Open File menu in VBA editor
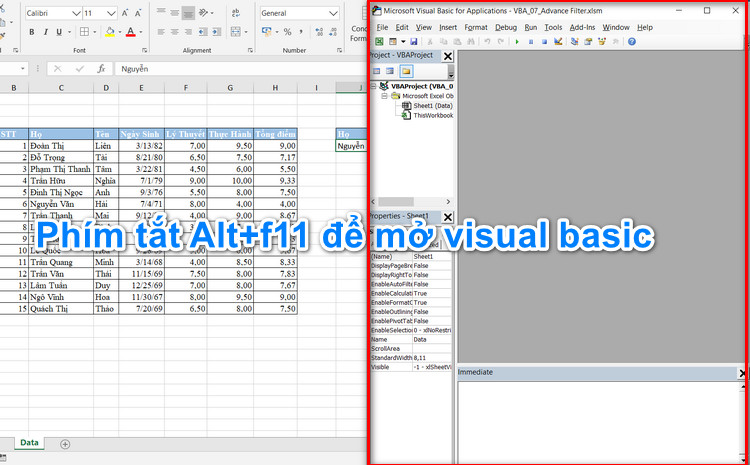Image resolution: width=750 pixels, height=465 pixels. (x=382, y=28)
